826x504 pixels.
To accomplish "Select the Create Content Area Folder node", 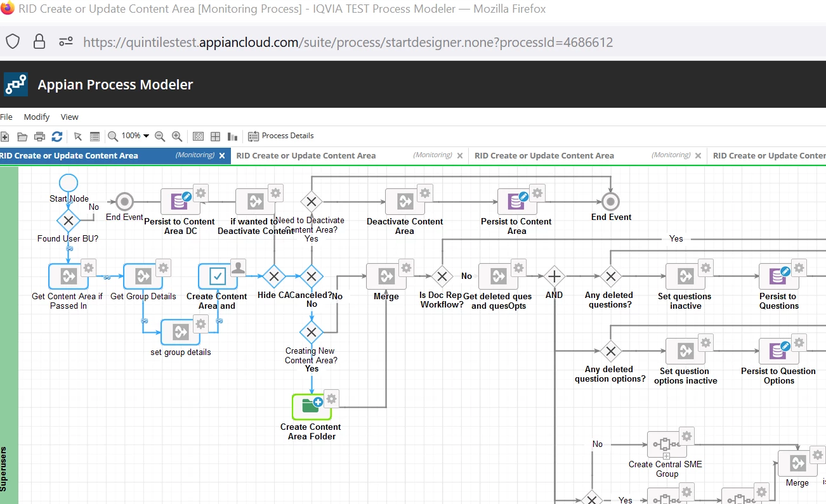I will click(x=311, y=407).
